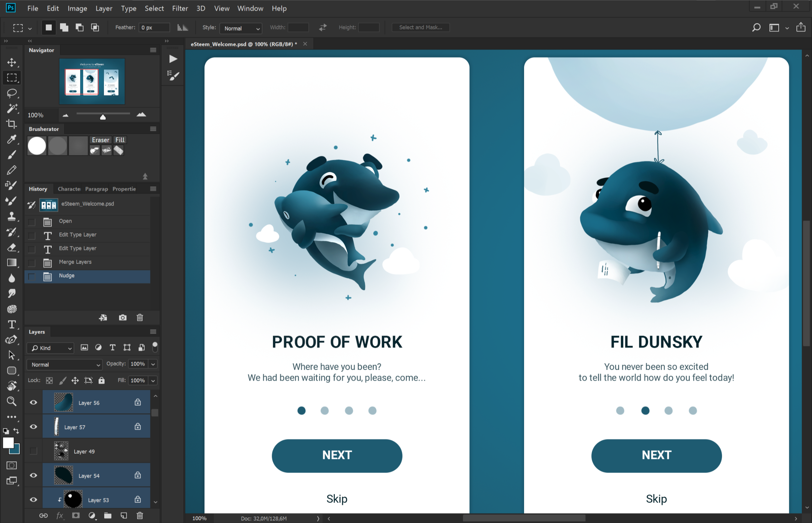The width and height of the screenshot is (812, 523).
Task: Select the Crop tool
Action: pos(12,124)
